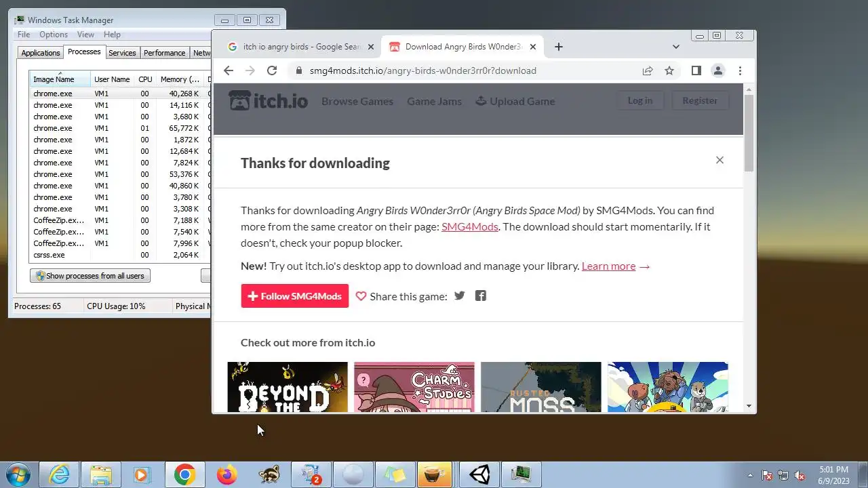This screenshot has width=868, height=488.
Task: Close the Download Angry Birds tab
Action: click(x=533, y=47)
